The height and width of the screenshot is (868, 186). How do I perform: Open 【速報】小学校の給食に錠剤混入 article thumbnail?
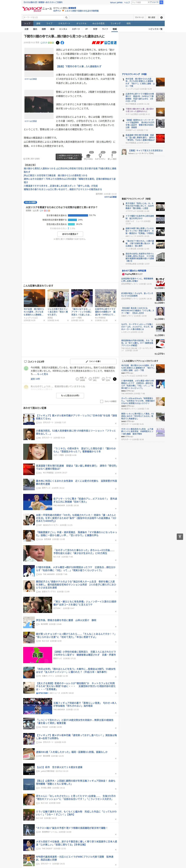coord(38,655)
